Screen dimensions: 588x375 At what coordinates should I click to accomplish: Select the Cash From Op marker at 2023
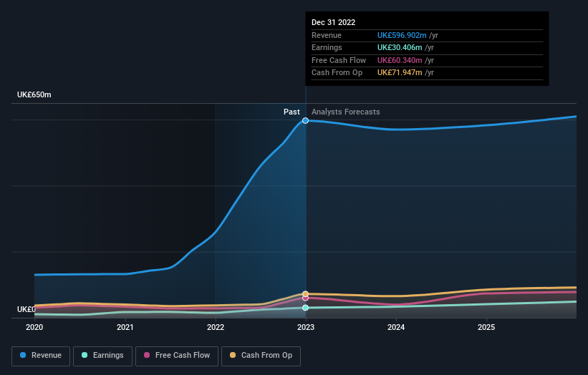pos(306,293)
